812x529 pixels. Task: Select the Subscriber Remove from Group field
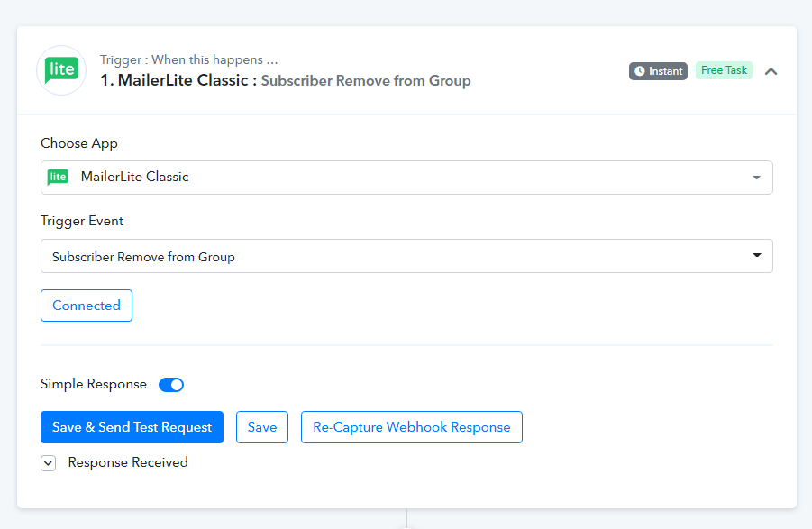pos(406,256)
